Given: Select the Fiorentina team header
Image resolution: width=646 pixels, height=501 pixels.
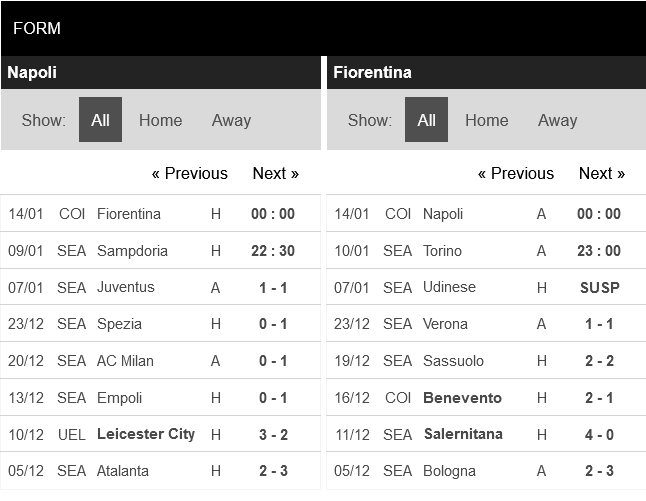Looking at the screenshot, I should [x=372, y=72].
